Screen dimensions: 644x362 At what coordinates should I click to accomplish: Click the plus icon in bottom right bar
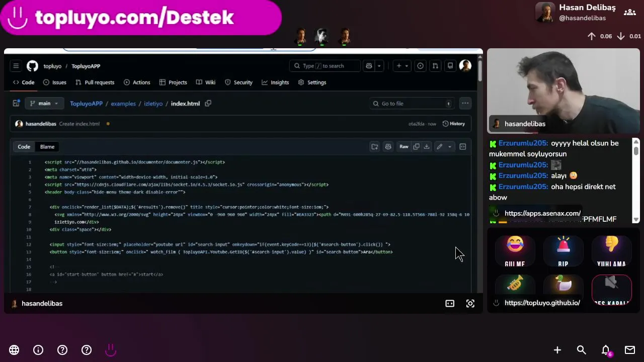[557, 350]
